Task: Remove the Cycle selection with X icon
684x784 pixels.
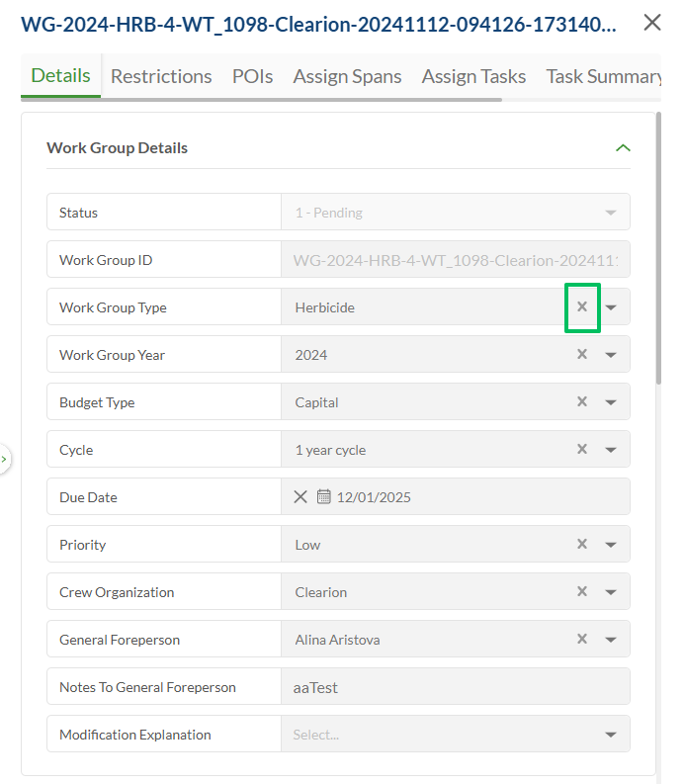Action: click(582, 450)
